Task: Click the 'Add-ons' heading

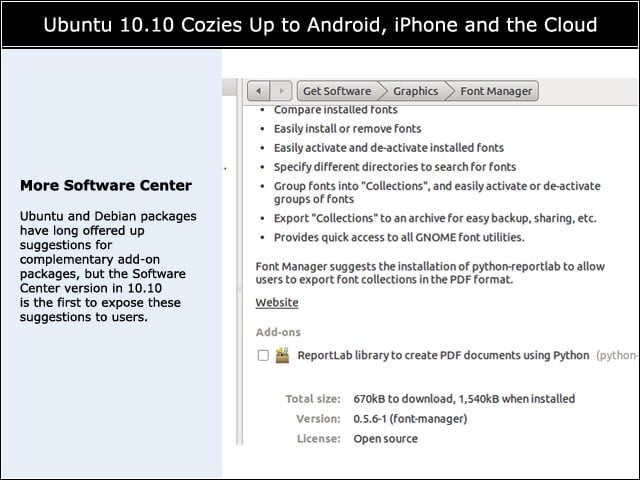Action: click(x=278, y=332)
